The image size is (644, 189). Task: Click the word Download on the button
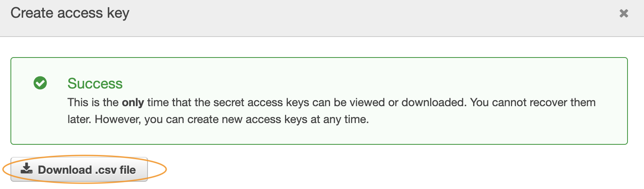click(65, 170)
